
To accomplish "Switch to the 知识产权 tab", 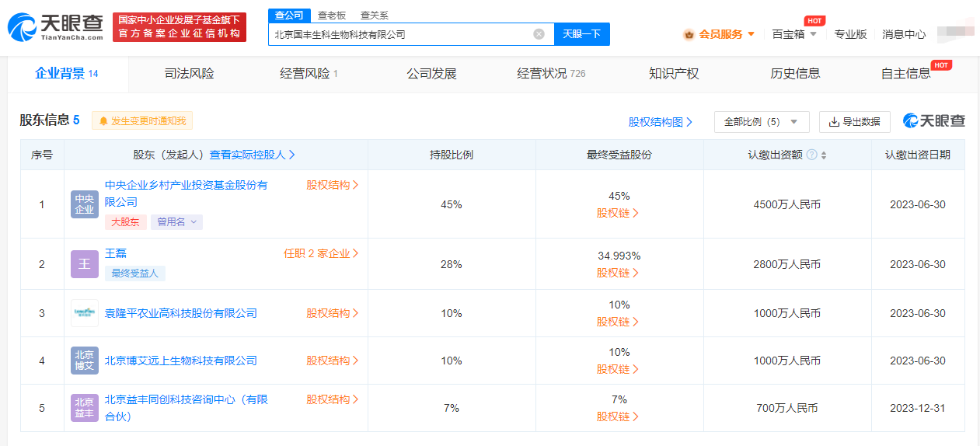I will (x=674, y=74).
